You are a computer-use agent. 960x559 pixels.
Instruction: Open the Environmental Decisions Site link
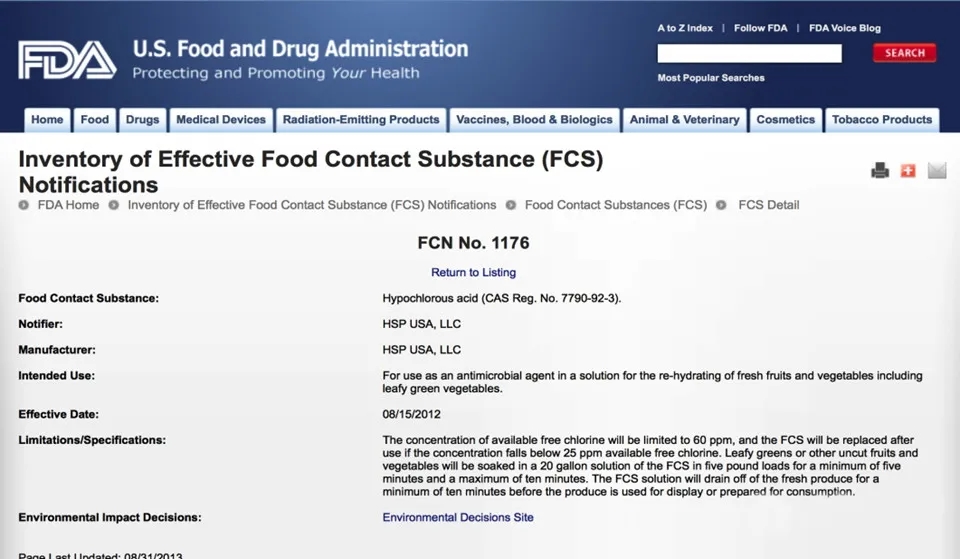[458, 517]
